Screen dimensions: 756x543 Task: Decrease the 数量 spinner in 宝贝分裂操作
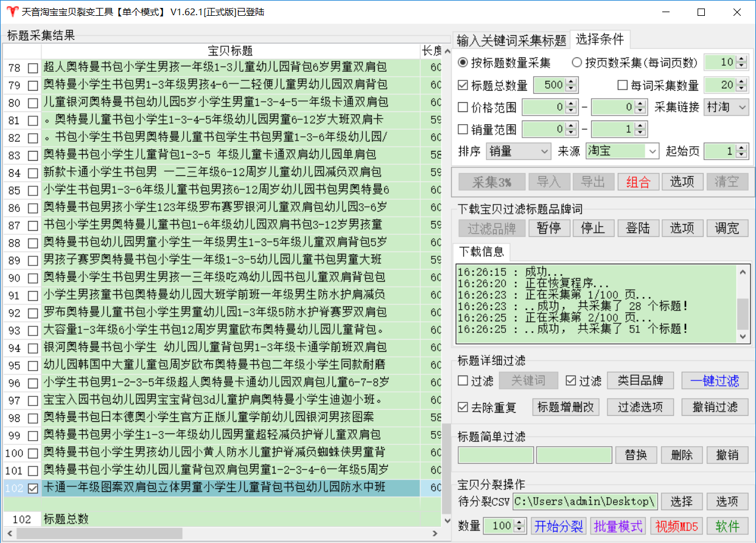point(520,530)
